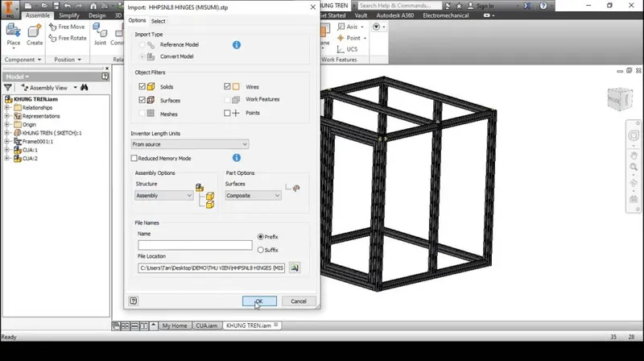Viewport: 644px width, 361px height.
Task: Click the binoculars Find icon in browser
Action: point(85,88)
